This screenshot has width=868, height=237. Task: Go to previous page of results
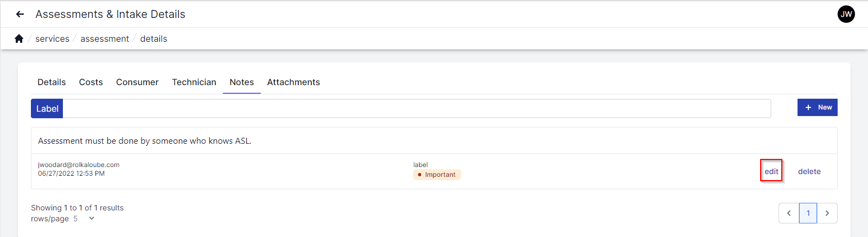tap(789, 213)
